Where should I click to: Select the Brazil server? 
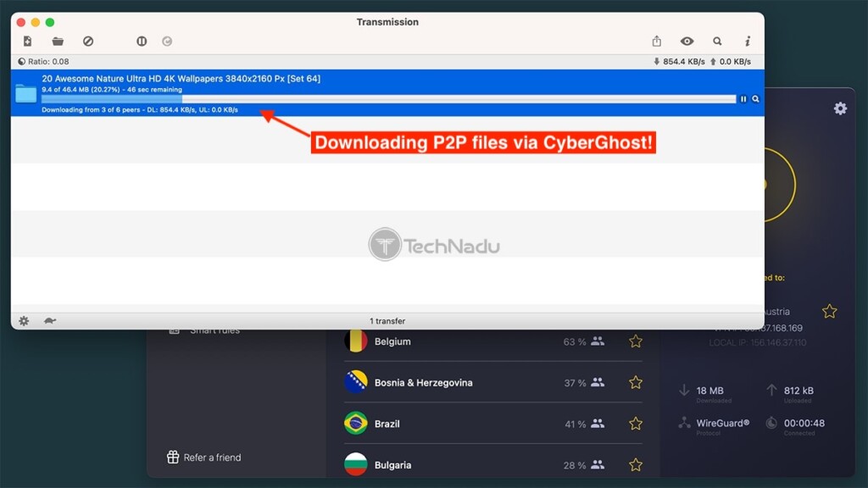click(x=492, y=424)
